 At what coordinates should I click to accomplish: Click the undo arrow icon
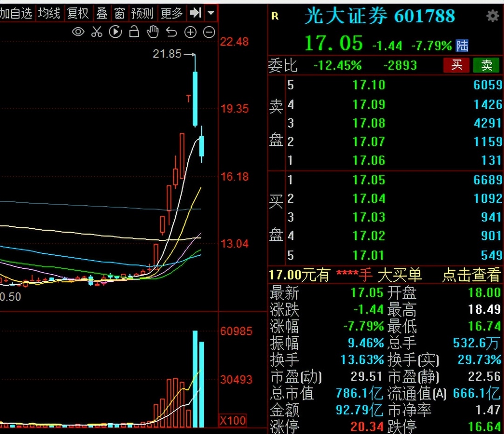171,33
